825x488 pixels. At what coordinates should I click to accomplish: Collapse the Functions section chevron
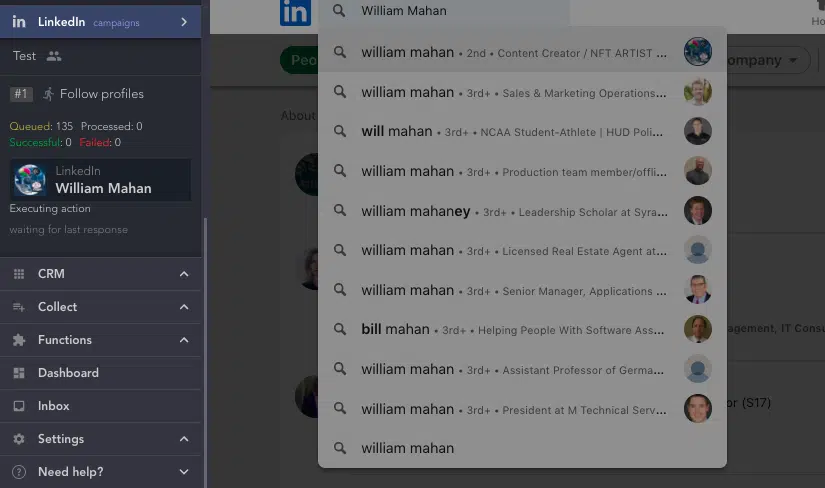tap(184, 340)
